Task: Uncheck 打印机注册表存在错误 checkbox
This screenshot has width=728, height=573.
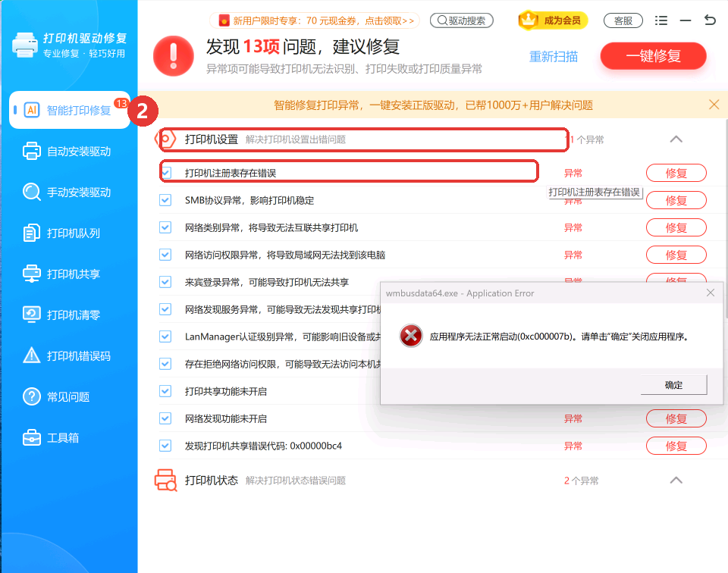Action: point(166,173)
